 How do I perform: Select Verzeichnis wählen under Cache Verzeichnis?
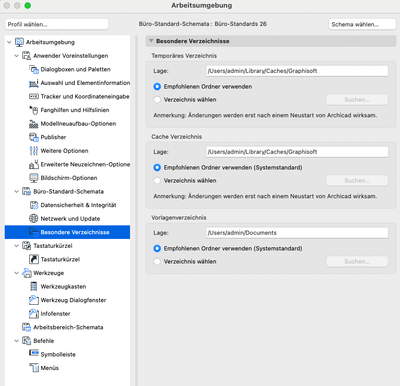click(x=157, y=181)
